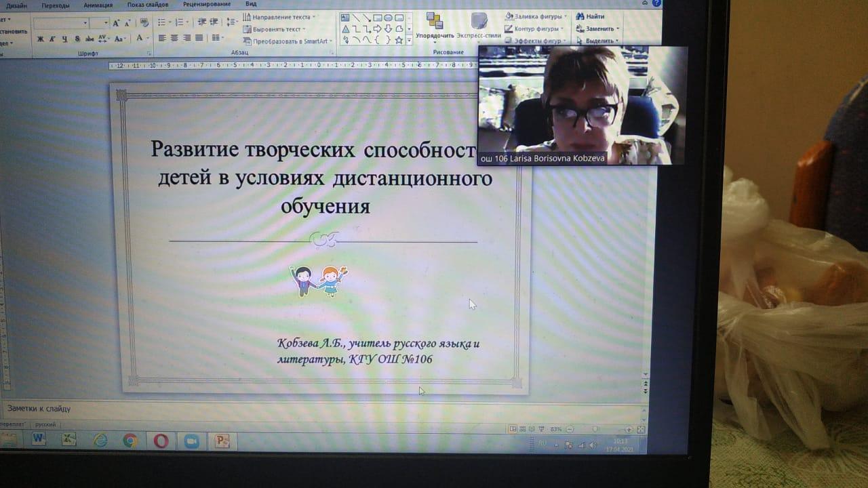Click Преобразовать в SmartArt button
Viewport: 868px width, 488px height.
(x=288, y=41)
